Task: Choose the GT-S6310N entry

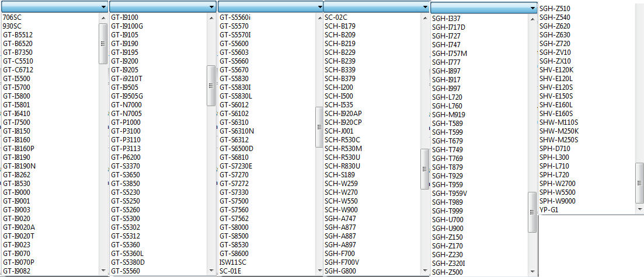Action: [236, 131]
